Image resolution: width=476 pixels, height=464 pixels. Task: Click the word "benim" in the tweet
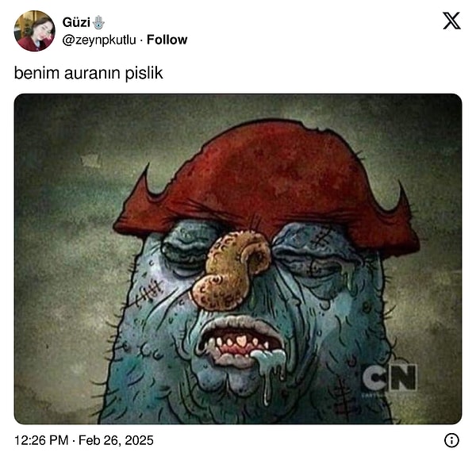[36, 73]
